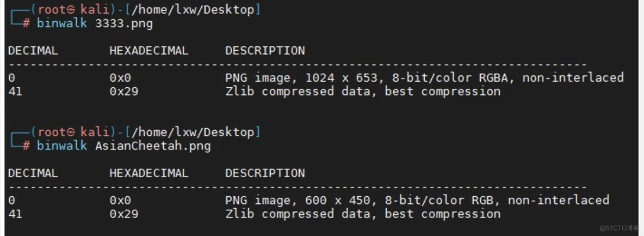The height and width of the screenshot is (236, 644).
Task: Click the binwalk command before AsianCheetah.png
Action: click(x=61, y=146)
